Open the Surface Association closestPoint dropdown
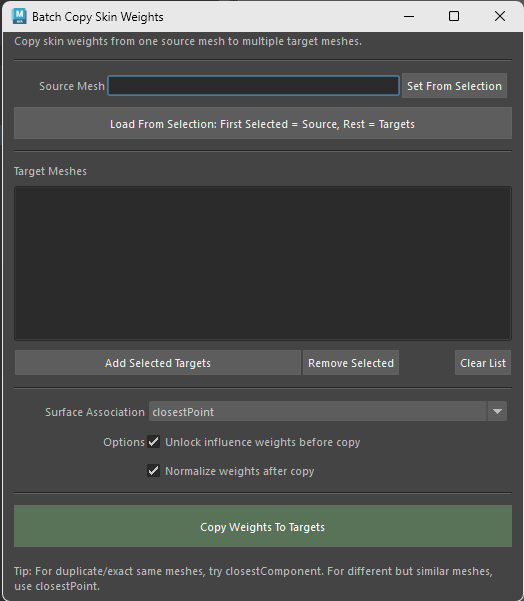Image resolution: width=524 pixels, height=601 pixels. (x=328, y=411)
